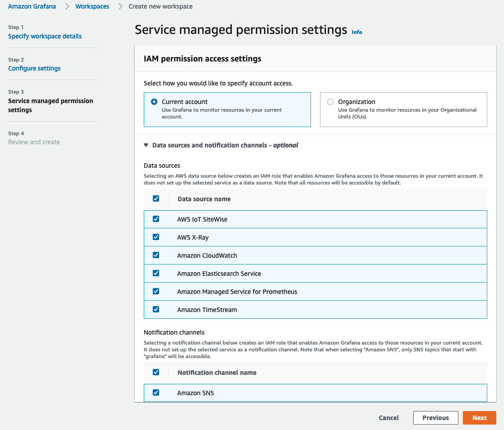Click the 'Notification channel name' column header
Screen dimensions: 504x430
coord(217,373)
